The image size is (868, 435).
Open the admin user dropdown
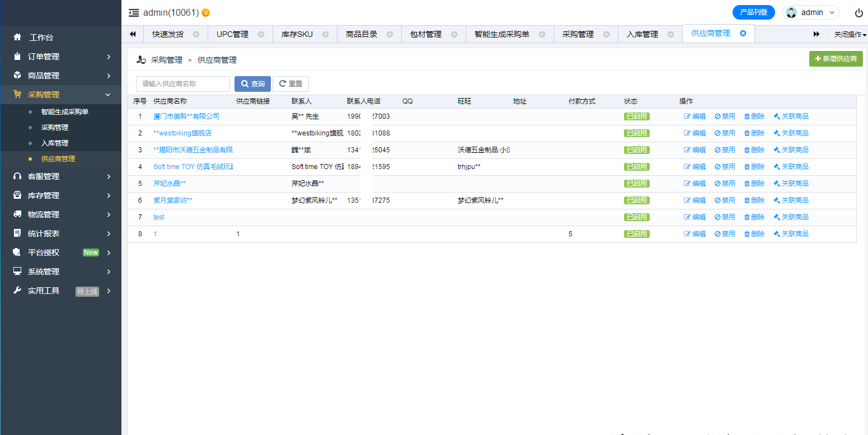click(x=811, y=12)
